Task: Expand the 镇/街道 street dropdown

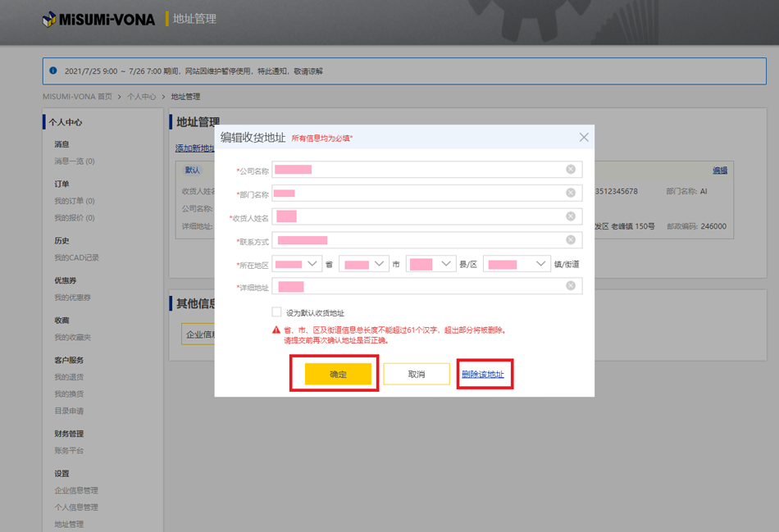Action: pyautogui.click(x=517, y=264)
